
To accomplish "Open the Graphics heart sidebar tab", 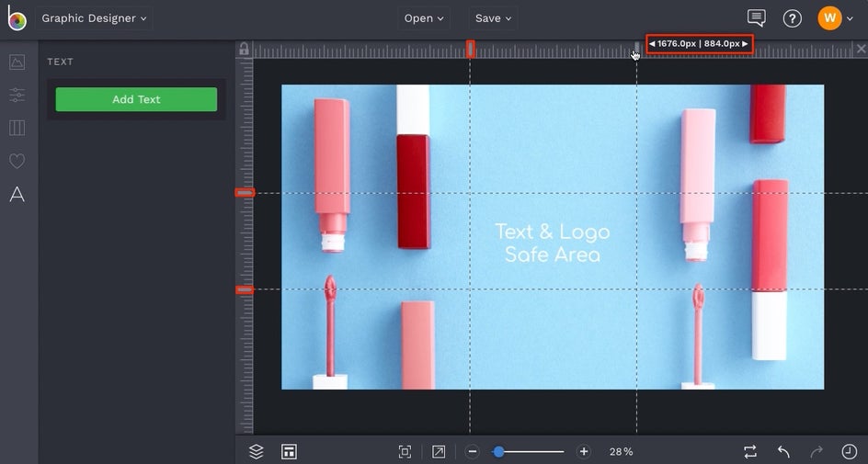I will tap(17, 161).
